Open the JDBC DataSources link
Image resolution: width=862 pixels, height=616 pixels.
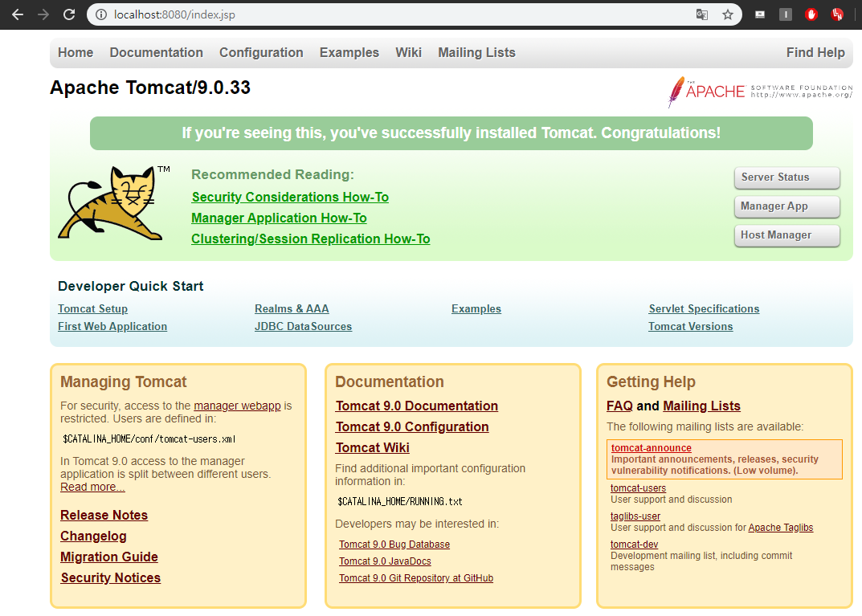click(x=303, y=326)
